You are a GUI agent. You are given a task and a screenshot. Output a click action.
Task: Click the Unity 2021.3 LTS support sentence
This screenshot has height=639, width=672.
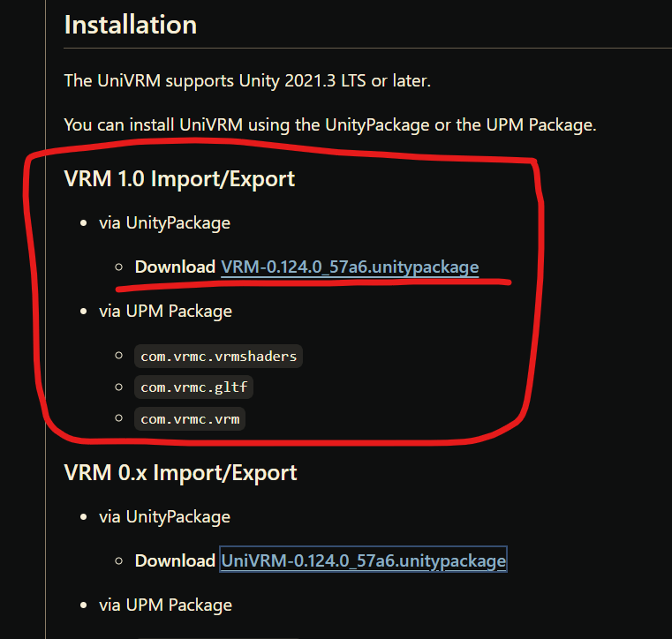(x=247, y=81)
